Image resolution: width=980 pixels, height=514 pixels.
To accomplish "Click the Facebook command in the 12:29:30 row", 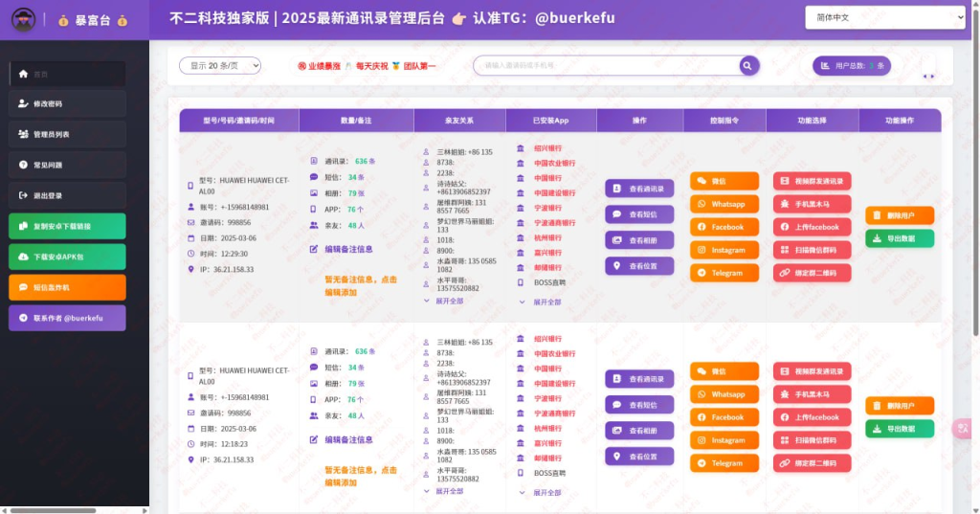I will coord(724,227).
